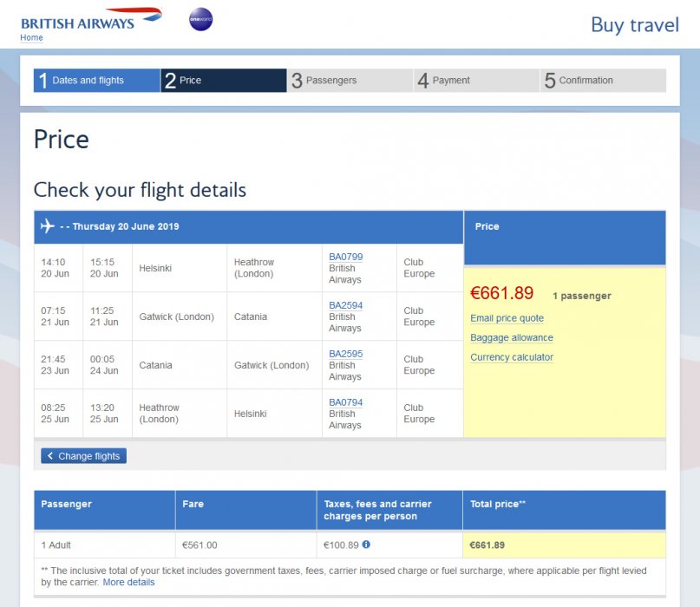Click the airplane icon in flight header

pyautogui.click(x=48, y=226)
